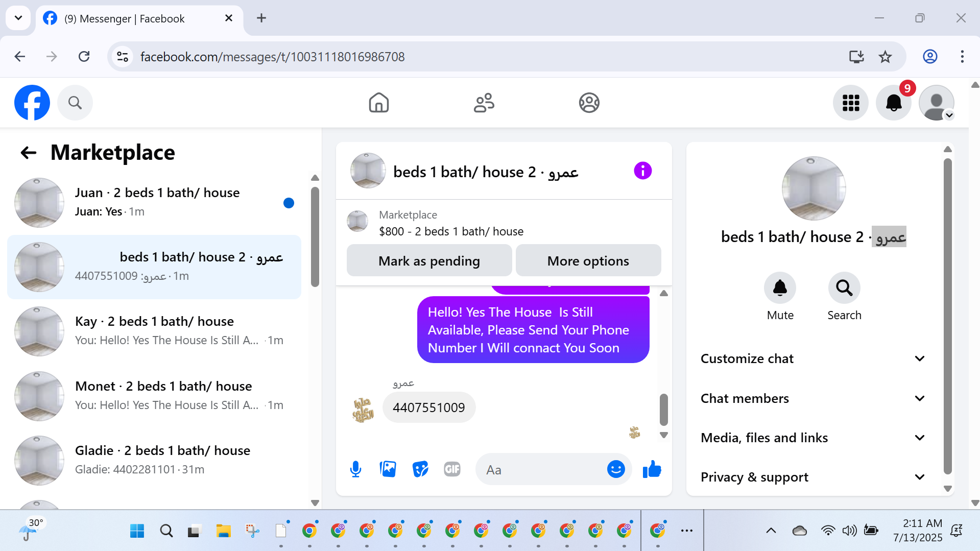Expand Media, files and links section
This screenshot has height=551, width=980.
(x=813, y=438)
